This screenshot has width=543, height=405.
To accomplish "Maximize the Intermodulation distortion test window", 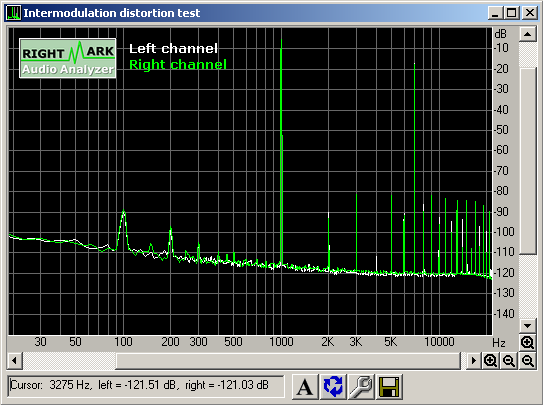I will click(x=511, y=13).
